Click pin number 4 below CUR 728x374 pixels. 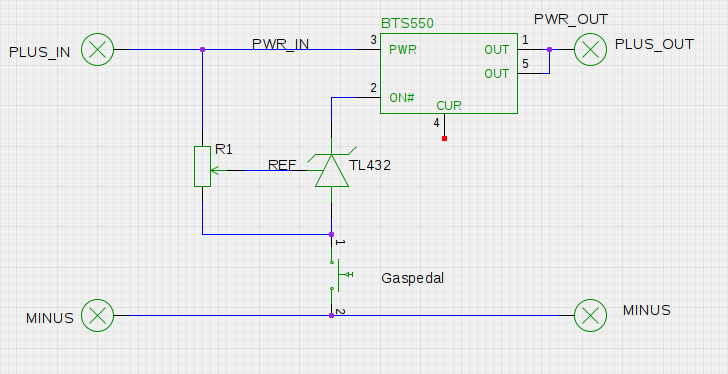(x=436, y=123)
